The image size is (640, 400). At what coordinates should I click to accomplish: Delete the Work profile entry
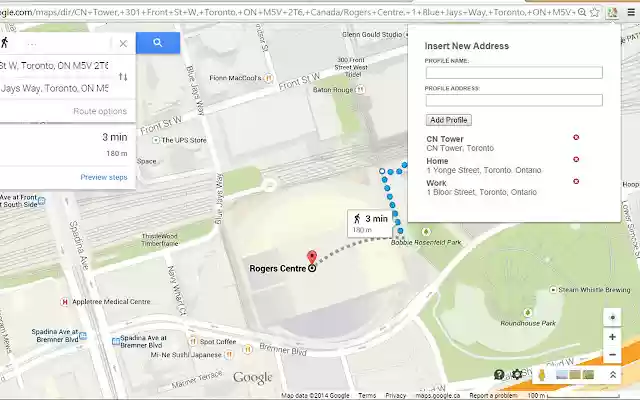pos(576,181)
